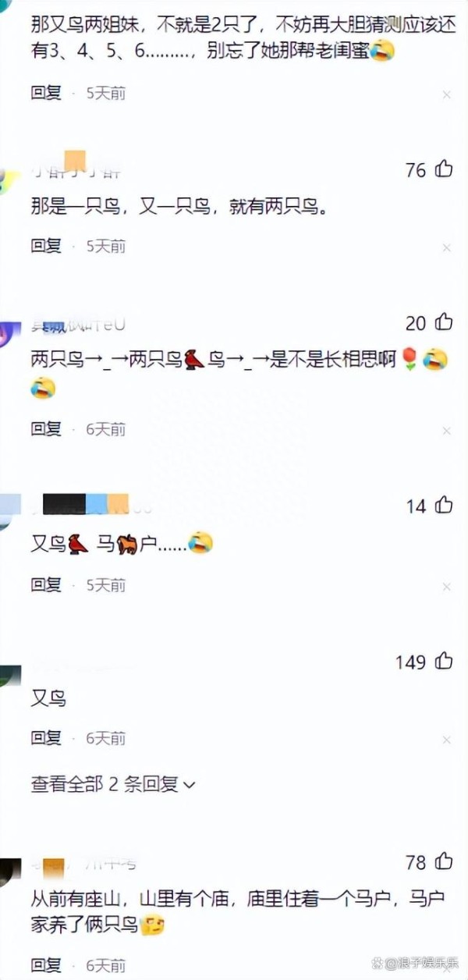The image size is (468, 980).
Task: Dismiss the top comment with its X icon
Action: click(x=446, y=94)
